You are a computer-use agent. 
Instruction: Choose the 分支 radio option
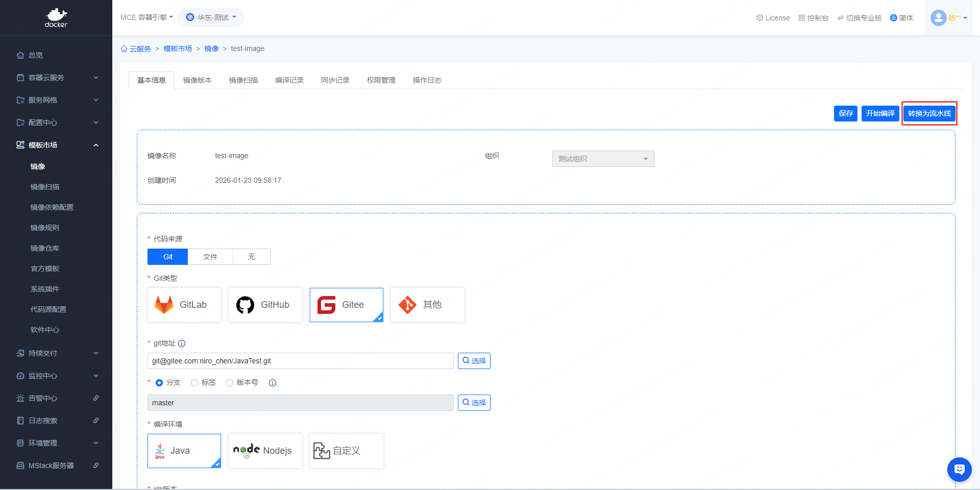pos(159,383)
